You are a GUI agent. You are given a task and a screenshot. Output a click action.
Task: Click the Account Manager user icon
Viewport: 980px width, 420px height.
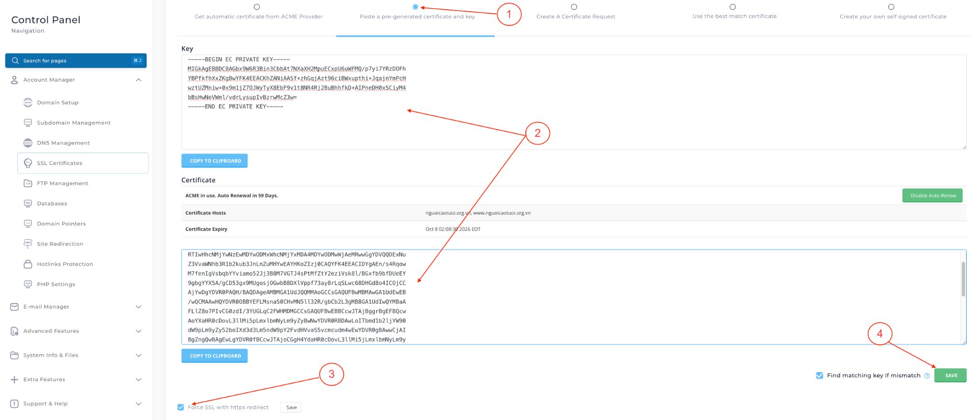click(x=14, y=80)
